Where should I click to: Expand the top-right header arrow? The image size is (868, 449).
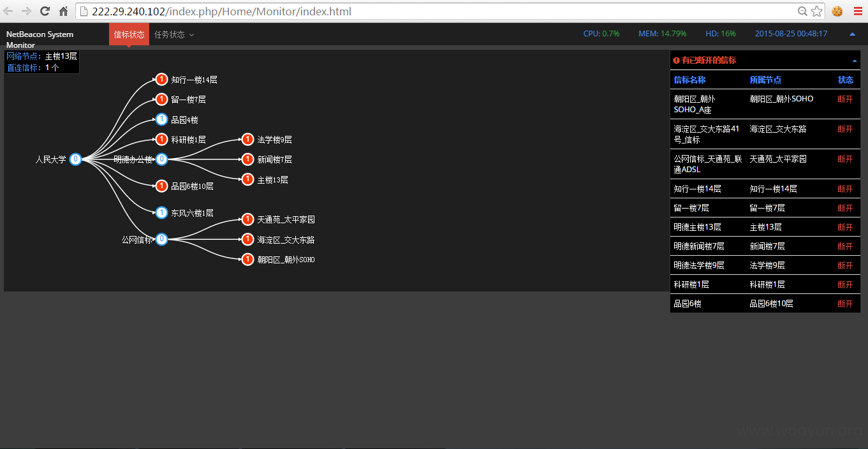853,34
